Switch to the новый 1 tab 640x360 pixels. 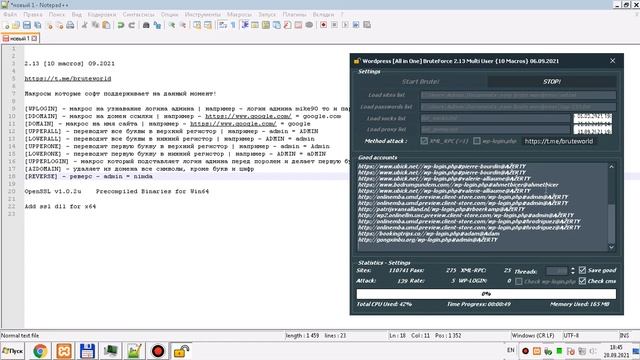(x=20, y=38)
